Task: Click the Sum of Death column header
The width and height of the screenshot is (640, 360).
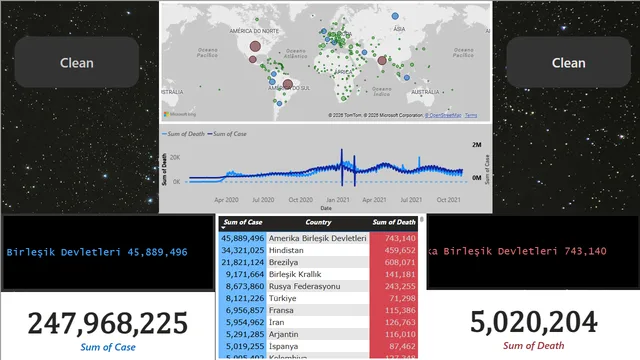Action: click(x=393, y=222)
